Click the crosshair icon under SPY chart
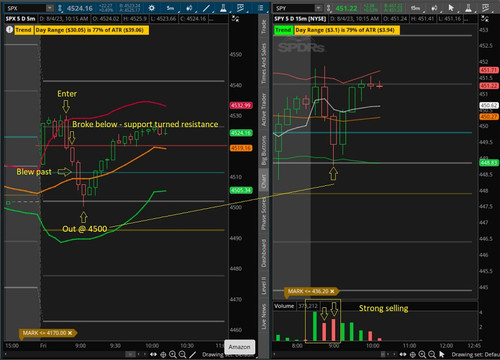500x360 pixels. (413, 354)
